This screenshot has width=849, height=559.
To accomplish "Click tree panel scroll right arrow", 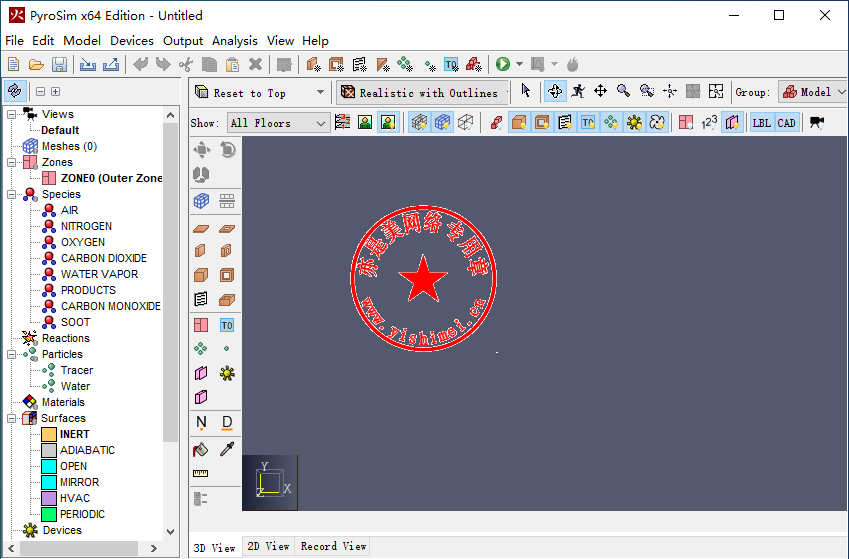I will point(154,548).
